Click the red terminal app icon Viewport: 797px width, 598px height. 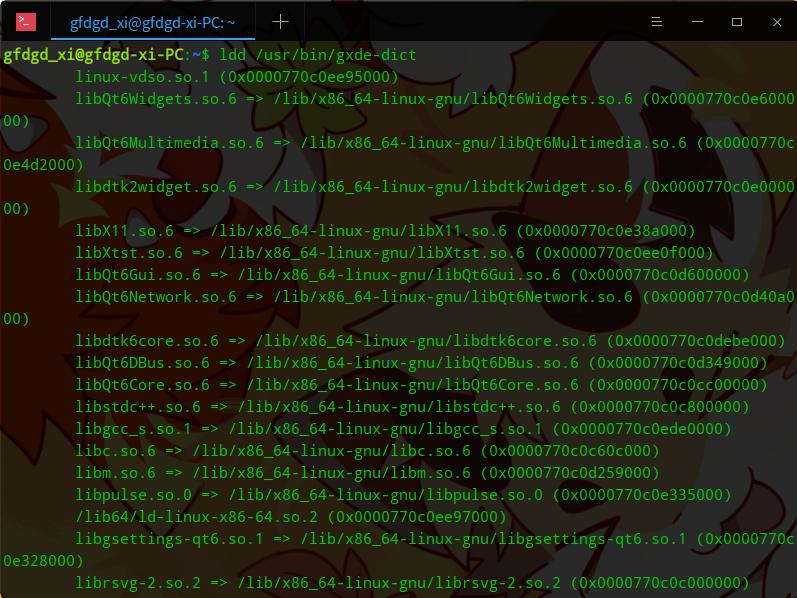pyautogui.click(x=25, y=22)
